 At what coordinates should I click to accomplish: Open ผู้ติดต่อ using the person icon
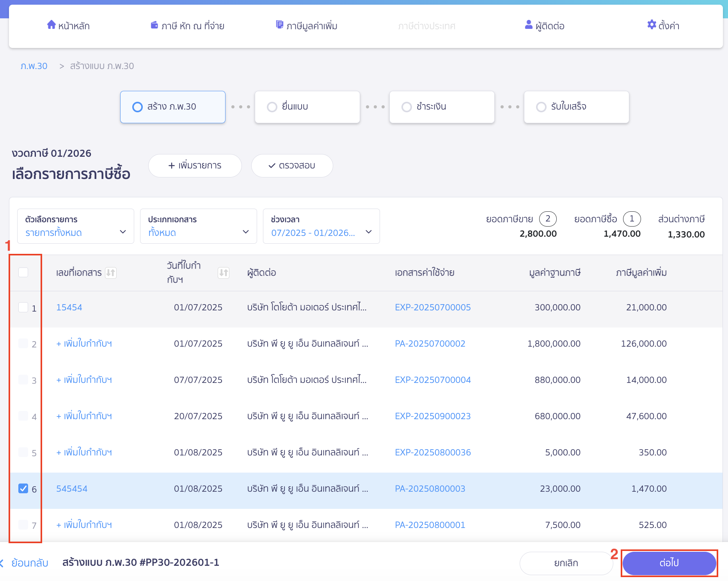point(528,25)
